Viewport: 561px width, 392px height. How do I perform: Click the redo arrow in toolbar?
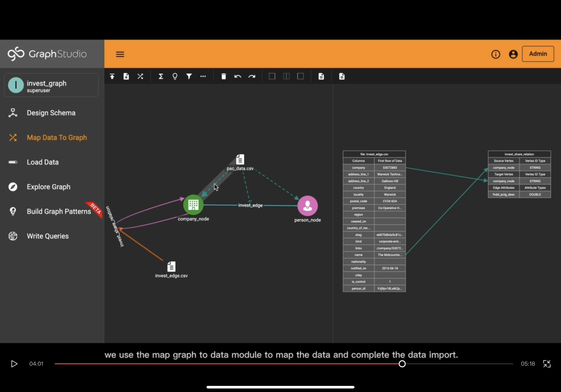(x=252, y=76)
